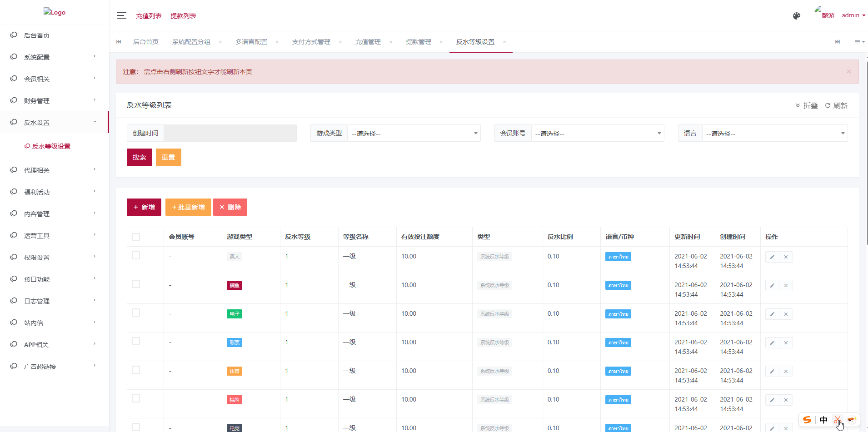Image resolution: width=868 pixels, height=432 pixels.
Task: Switch to 充值管理 tab
Action: point(368,42)
